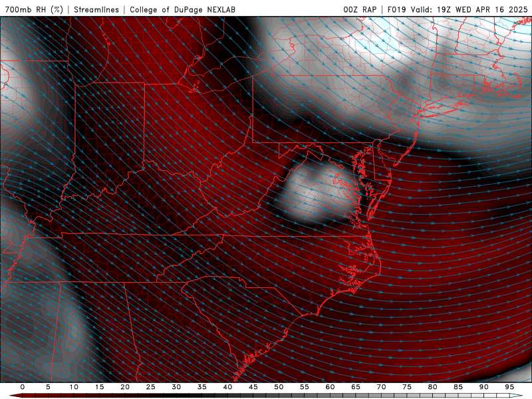Click the "F019" forecast hour text
Screen dimensions: 532x399
pos(396,9)
